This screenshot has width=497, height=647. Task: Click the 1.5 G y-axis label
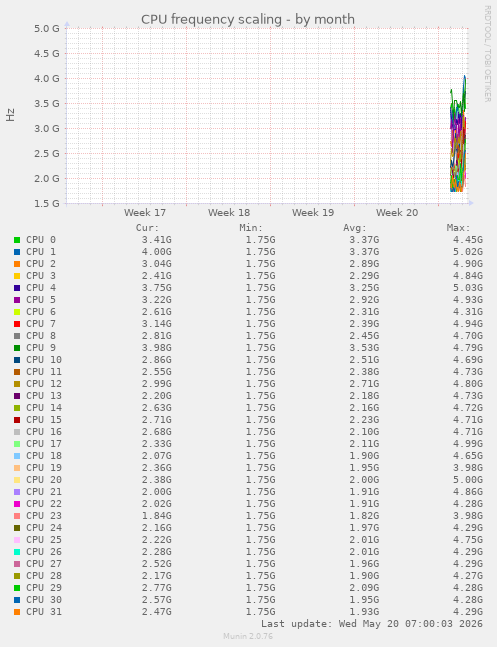point(47,203)
